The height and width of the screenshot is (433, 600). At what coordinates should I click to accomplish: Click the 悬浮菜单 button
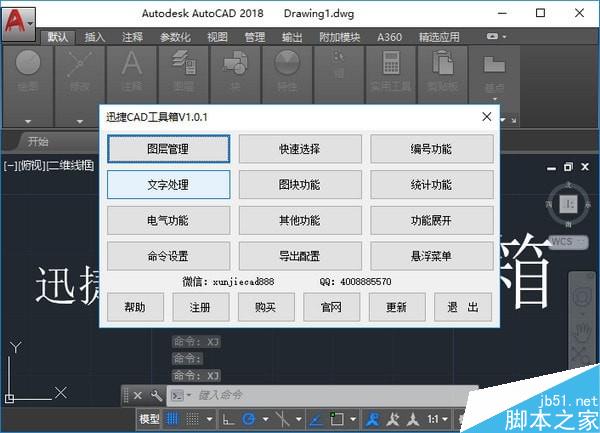(x=432, y=256)
